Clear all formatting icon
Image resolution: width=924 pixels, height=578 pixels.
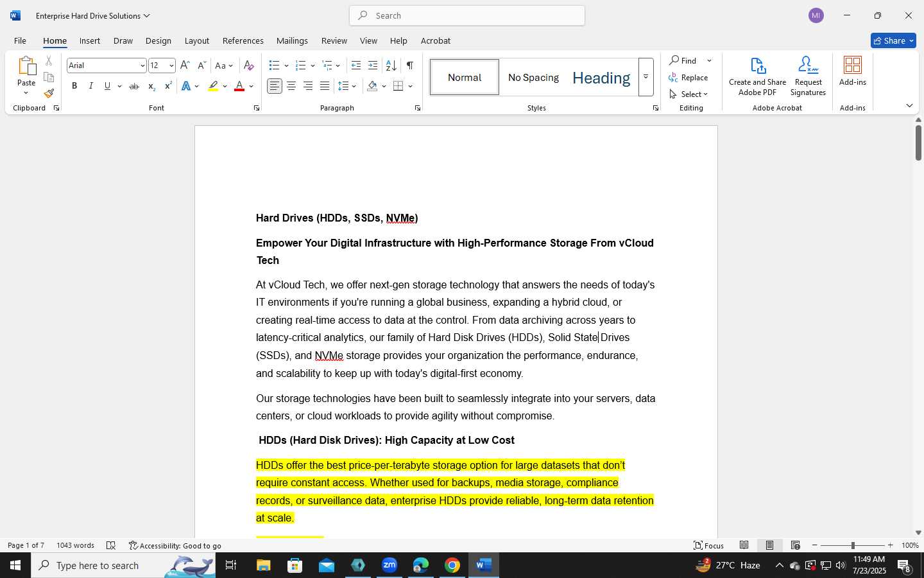coord(249,66)
